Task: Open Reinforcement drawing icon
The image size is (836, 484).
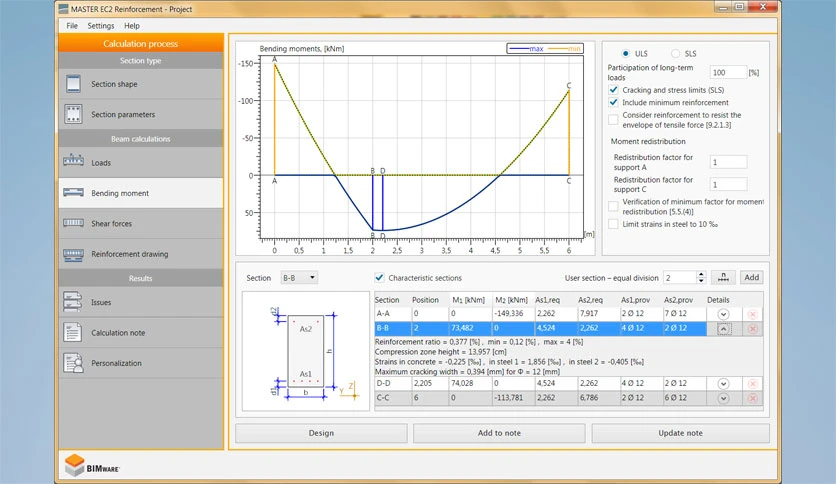Action: click(74, 255)
